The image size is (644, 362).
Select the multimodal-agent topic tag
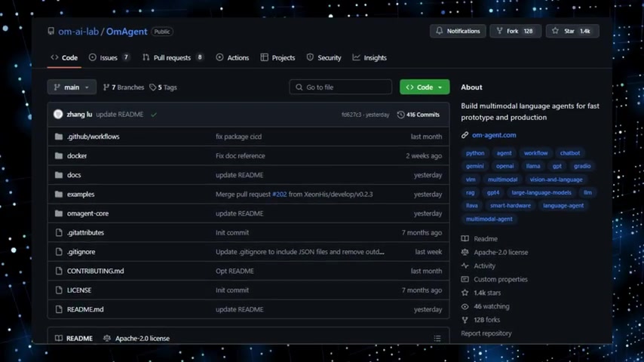[489, 219]
